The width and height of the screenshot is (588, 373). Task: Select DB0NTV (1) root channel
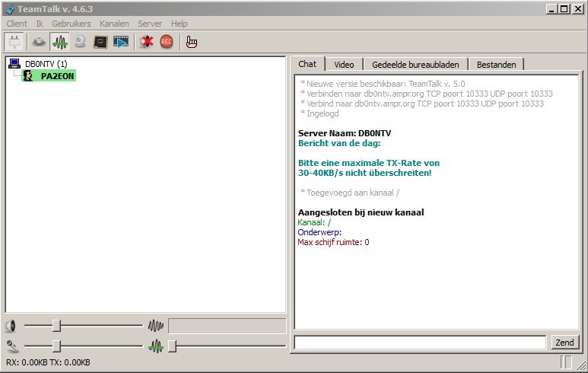(x=46, y=64)
